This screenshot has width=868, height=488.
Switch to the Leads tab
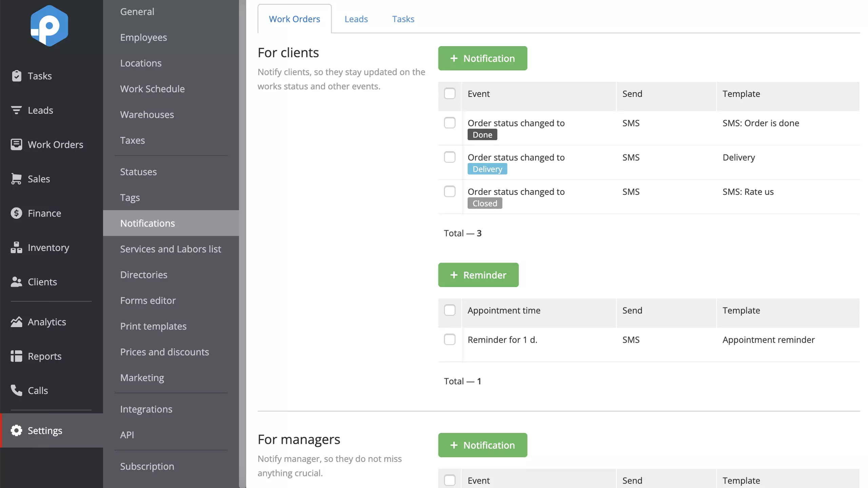[356, 18]
